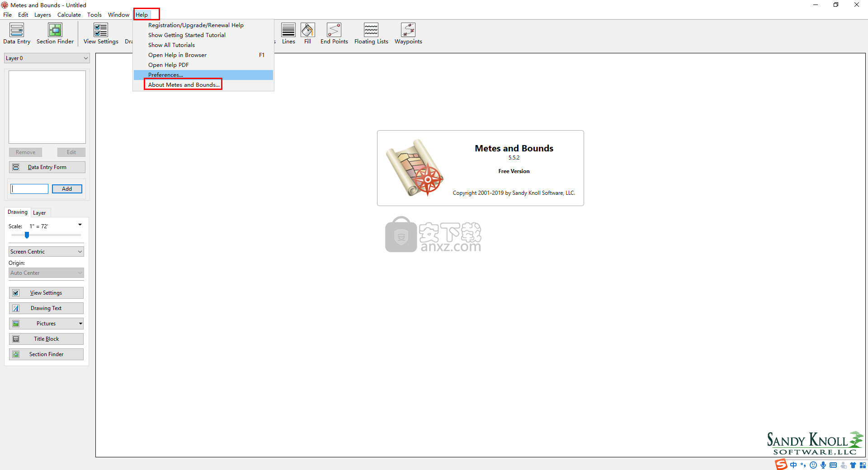Image resolution: width=868 pixels, height=470 pixels.
Task: Click the empty calls list box
Action: click(x=47, y=107)
